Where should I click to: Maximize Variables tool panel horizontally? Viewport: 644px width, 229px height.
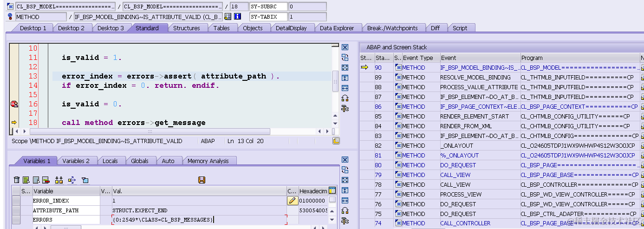[345, 200]
